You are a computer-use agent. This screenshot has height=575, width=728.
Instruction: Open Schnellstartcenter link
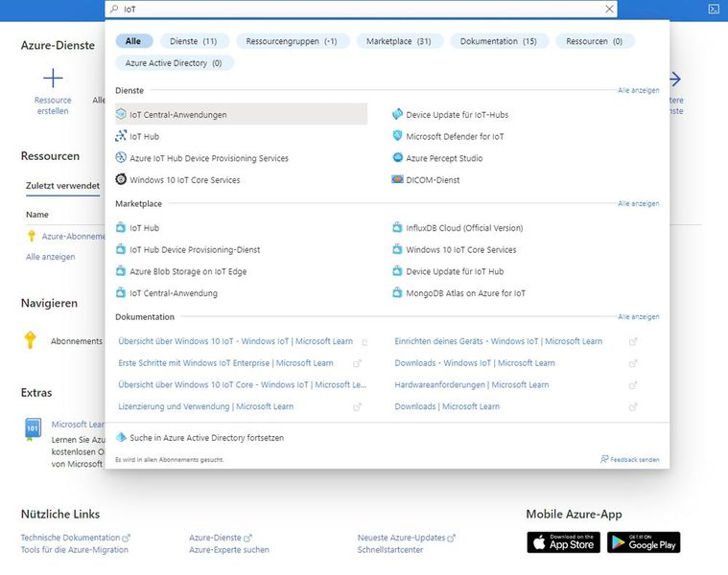390,549
